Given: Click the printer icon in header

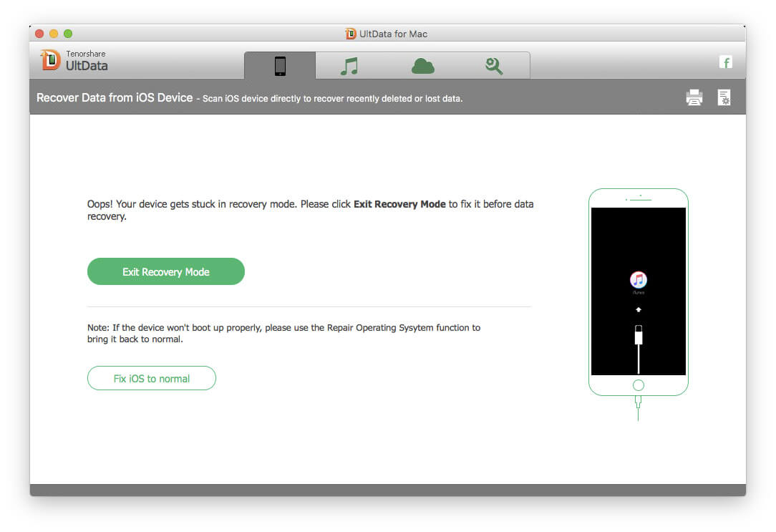Looking at the screenshot, I should tap(694, 98).
